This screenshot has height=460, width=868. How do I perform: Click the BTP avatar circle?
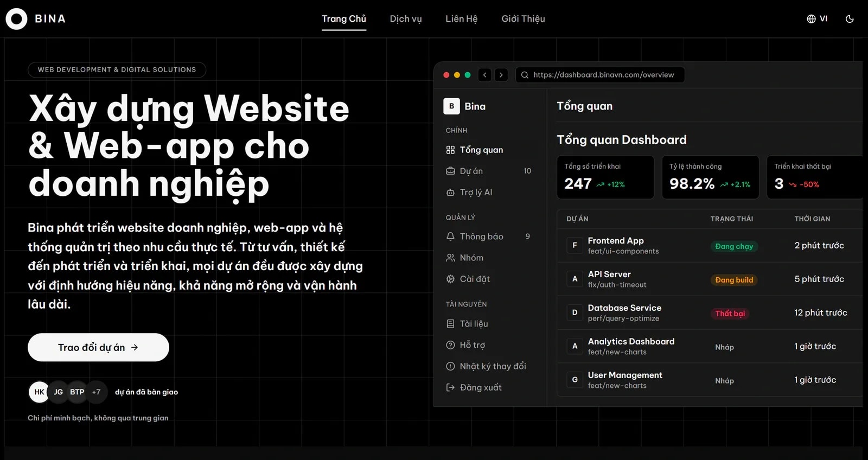click(77, 392)
